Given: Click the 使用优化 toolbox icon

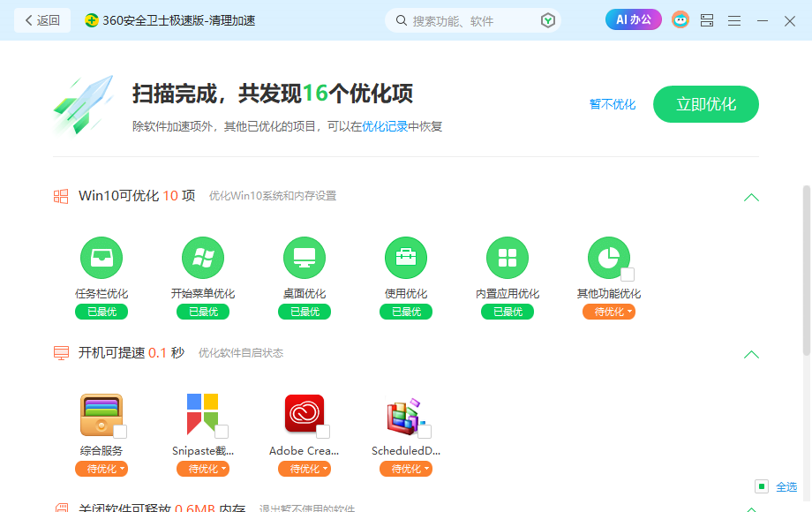Looking at the screenshot, I should [x=406, y=258].
